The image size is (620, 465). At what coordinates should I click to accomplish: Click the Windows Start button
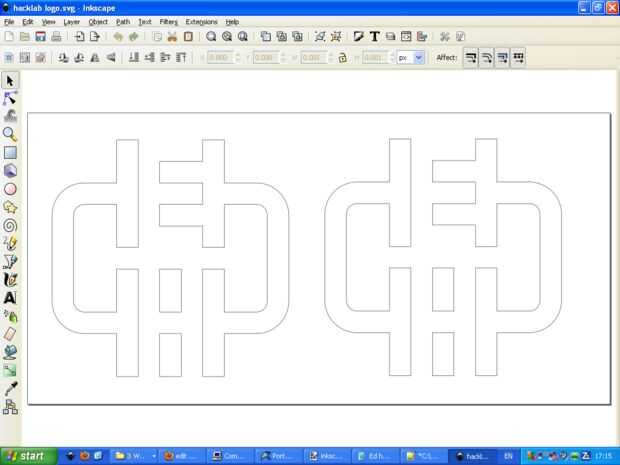pos(29,456)
